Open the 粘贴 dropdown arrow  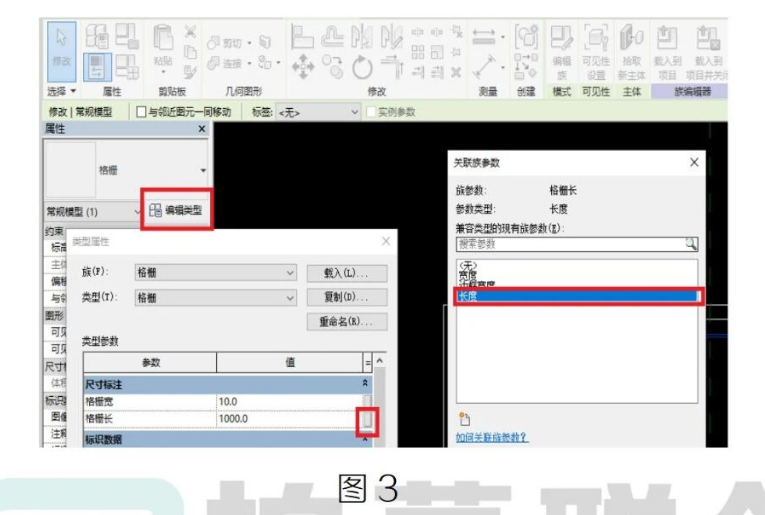point(163,72)
